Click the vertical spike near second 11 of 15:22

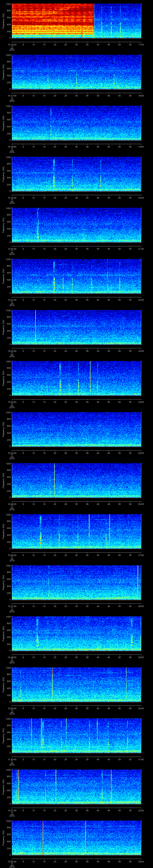pyautogui.click(x=36, y=326)
